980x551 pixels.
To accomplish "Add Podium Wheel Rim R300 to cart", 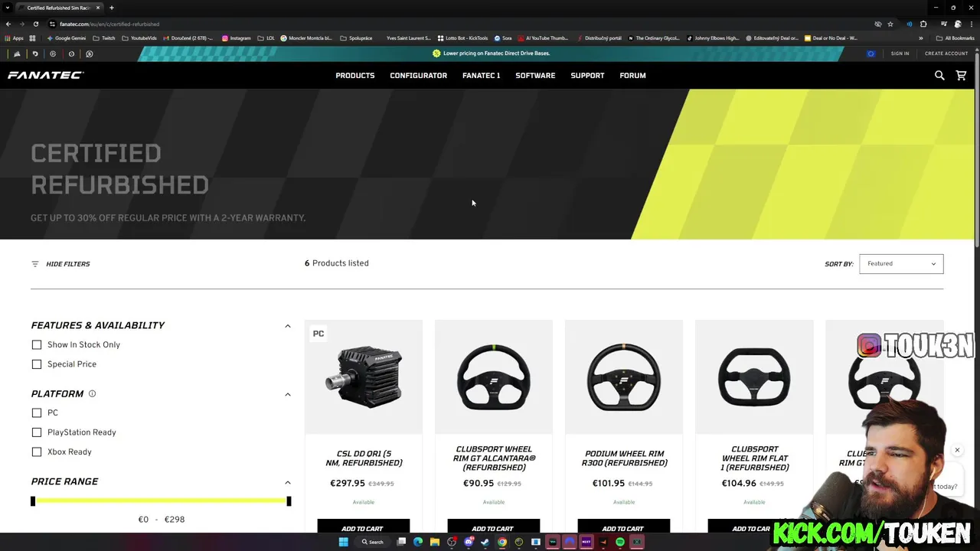I will [624, 528].
